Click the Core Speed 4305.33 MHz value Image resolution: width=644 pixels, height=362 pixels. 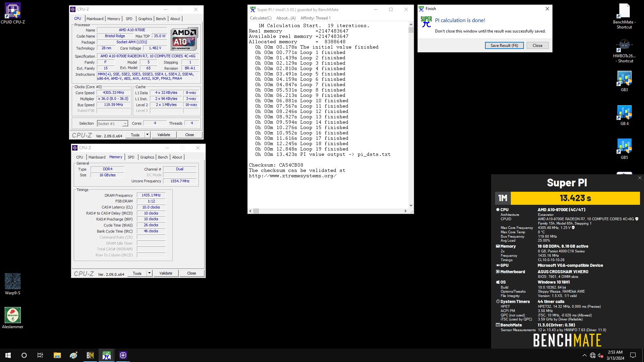(x=113, y=93)
